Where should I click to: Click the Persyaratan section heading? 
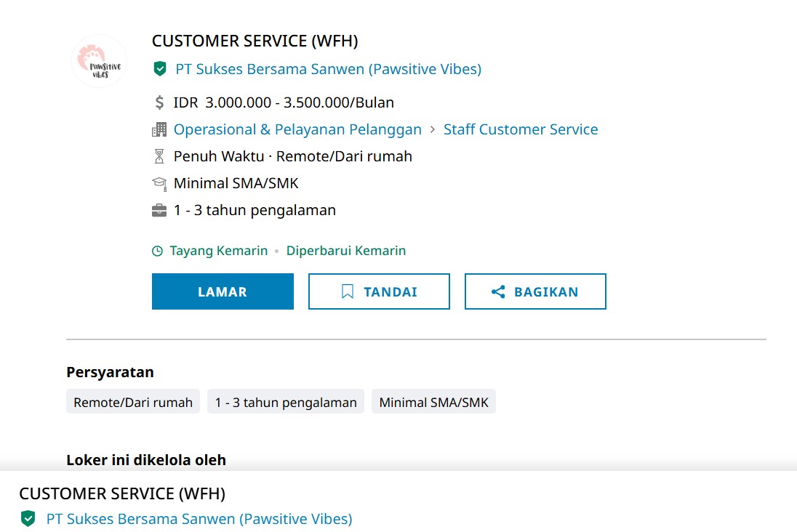click(x=111, y=372)
